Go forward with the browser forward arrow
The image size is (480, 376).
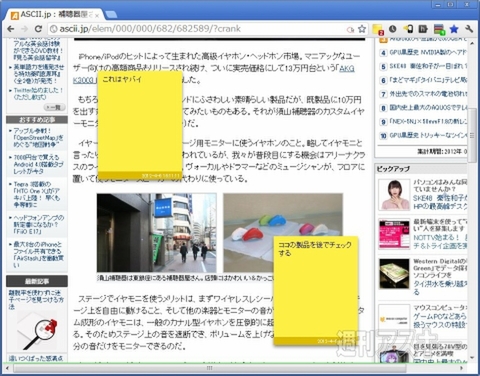[24, 29]
